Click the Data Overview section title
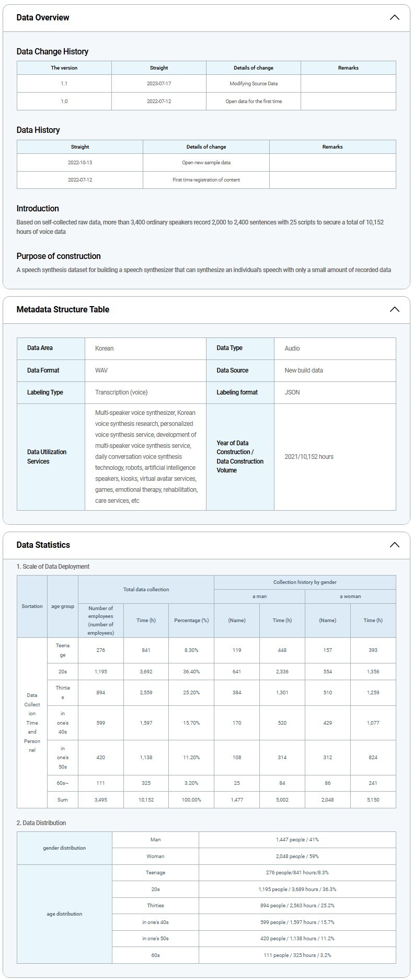 pos(43,17)
